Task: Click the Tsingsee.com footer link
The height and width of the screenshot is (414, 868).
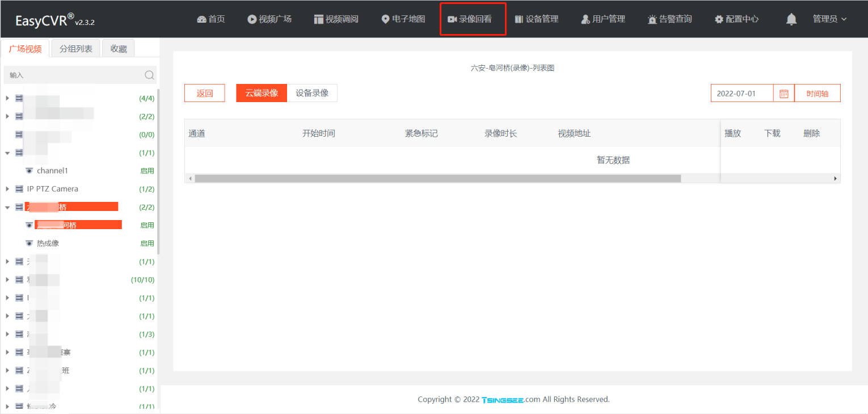Action: [511, 399]
